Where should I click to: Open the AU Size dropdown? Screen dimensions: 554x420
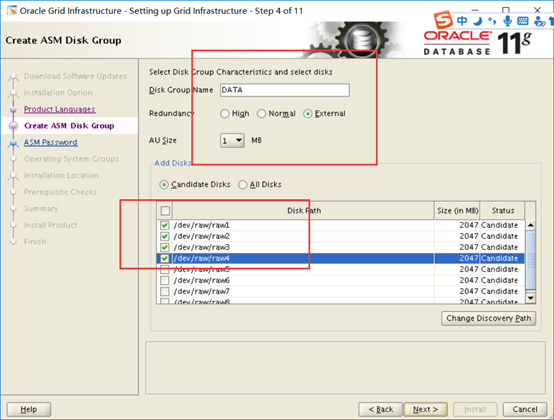pos(232,141)
